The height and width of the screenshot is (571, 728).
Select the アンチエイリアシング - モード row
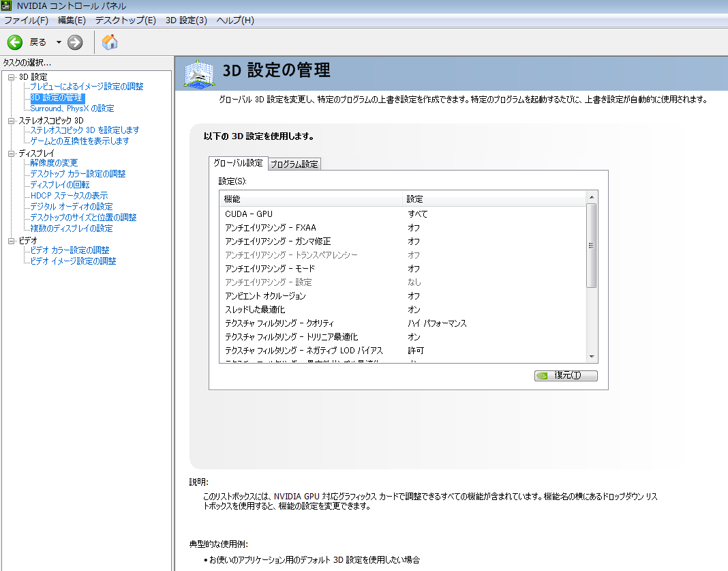tap(403, 269)
